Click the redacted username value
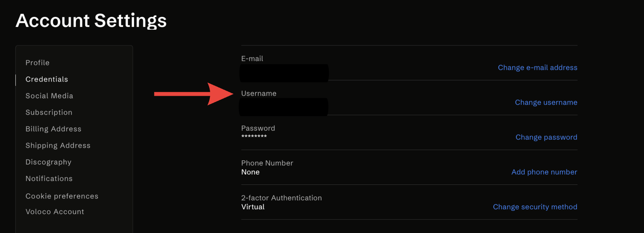644x233 pixels. (283, 107)
